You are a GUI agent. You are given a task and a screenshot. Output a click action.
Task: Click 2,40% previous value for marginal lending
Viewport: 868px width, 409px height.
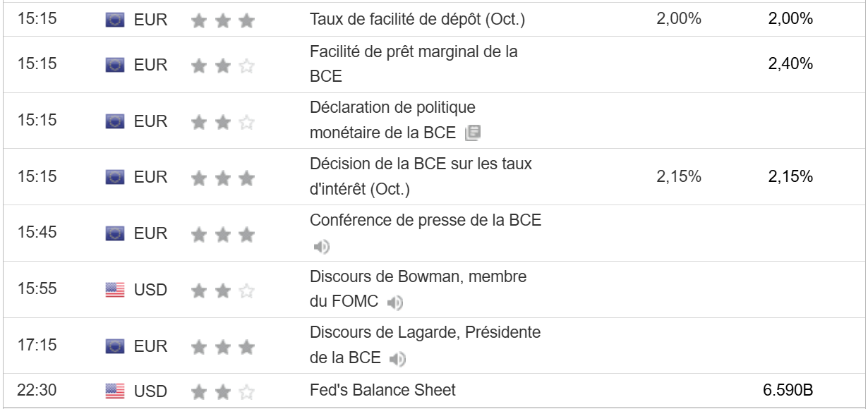[790, 64]
